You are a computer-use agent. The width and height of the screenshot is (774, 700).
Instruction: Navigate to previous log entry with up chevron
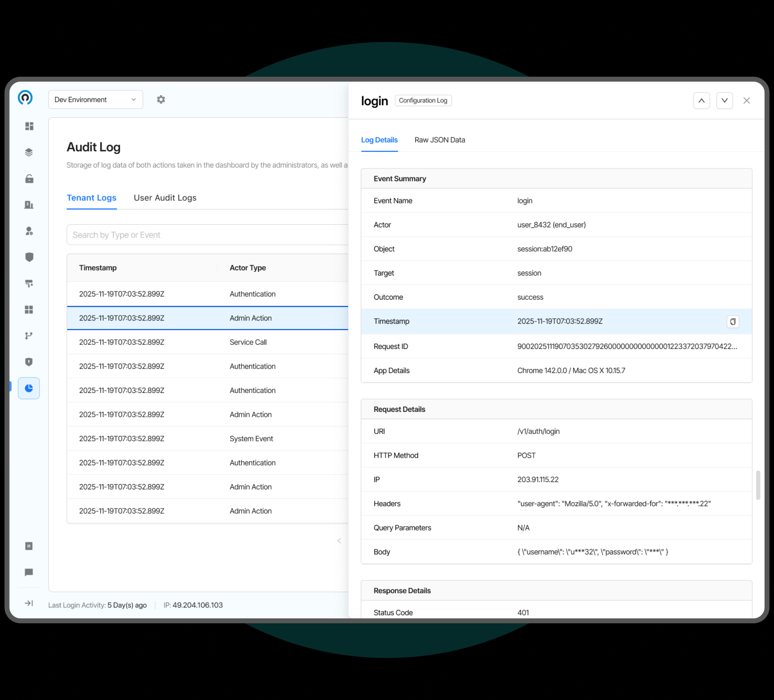pos(702,101)
